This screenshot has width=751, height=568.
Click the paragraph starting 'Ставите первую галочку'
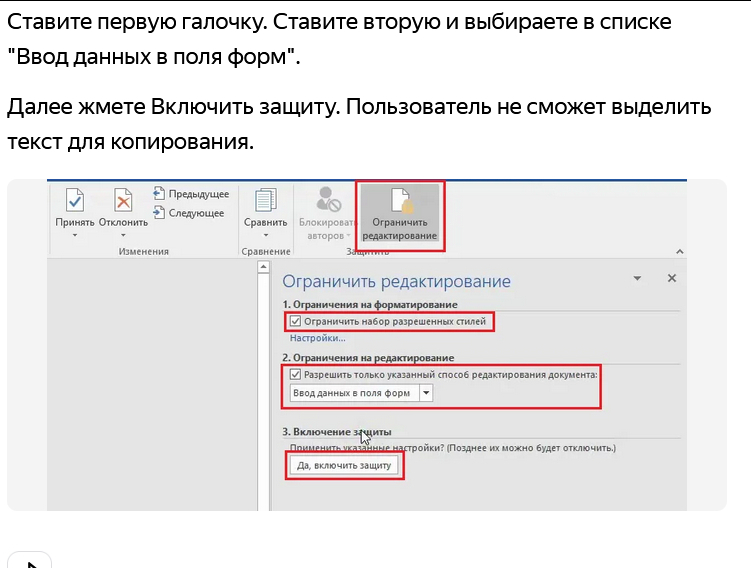[339, 39]
